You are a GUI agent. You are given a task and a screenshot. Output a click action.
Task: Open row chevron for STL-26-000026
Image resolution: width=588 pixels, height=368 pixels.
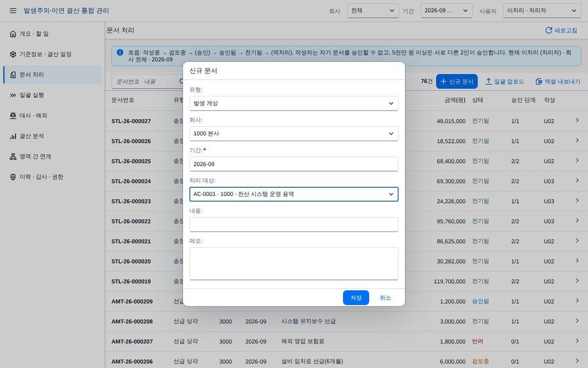[x=577, y=140]
